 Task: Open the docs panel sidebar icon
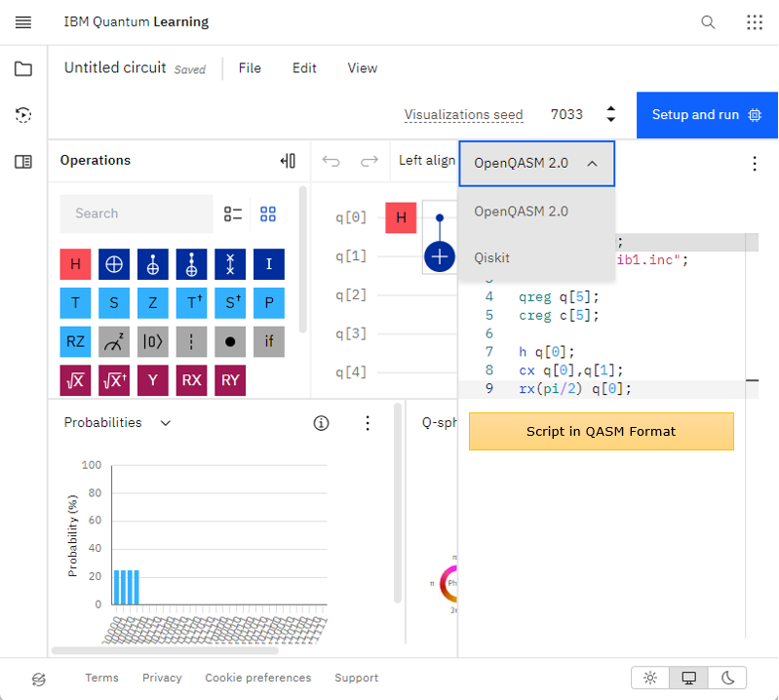click(23, 162)
